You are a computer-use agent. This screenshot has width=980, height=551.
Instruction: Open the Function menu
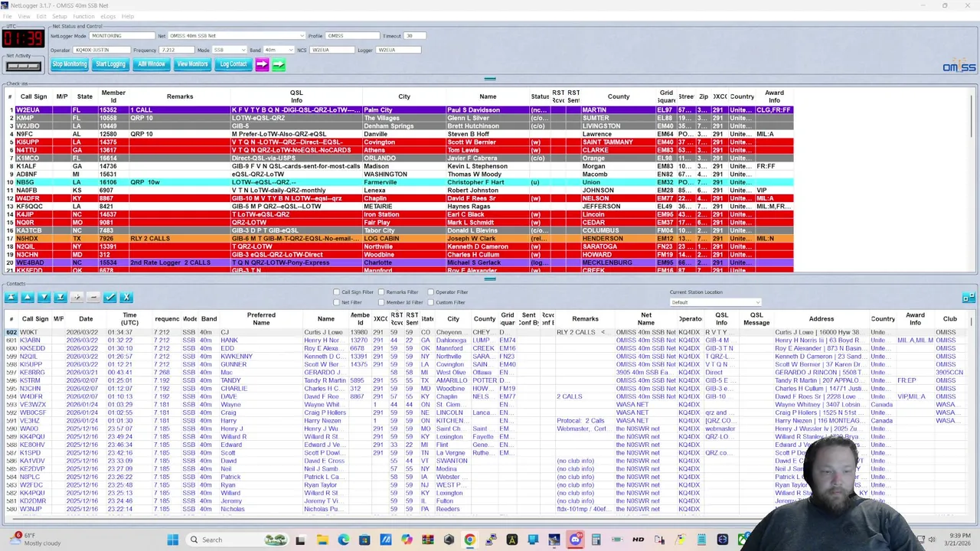83,16
